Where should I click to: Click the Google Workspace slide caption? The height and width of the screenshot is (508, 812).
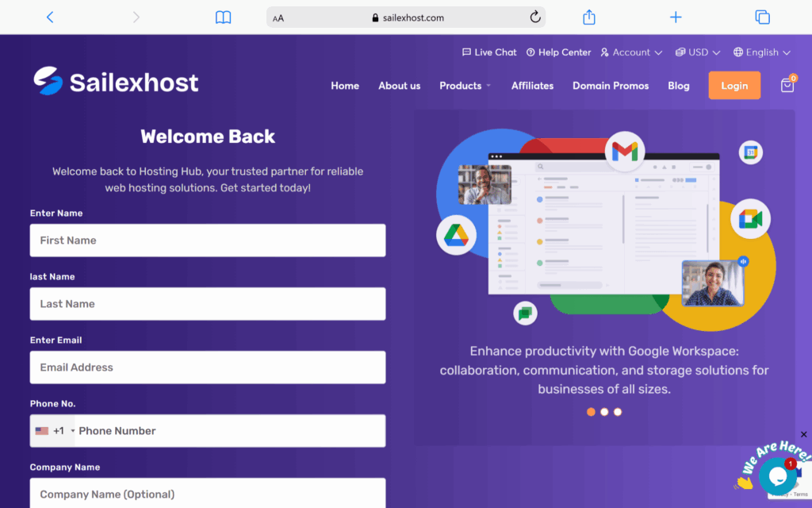point(604,370)
